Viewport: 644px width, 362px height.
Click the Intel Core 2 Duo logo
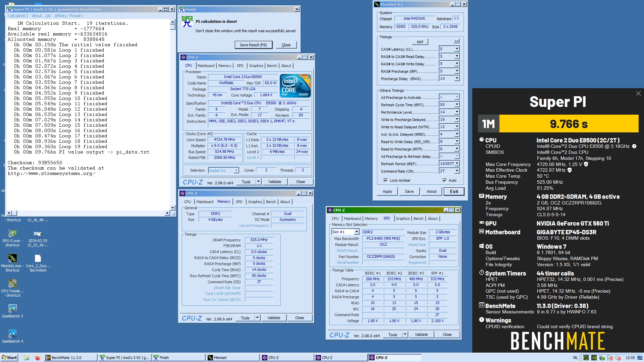(x=295, y=86)
